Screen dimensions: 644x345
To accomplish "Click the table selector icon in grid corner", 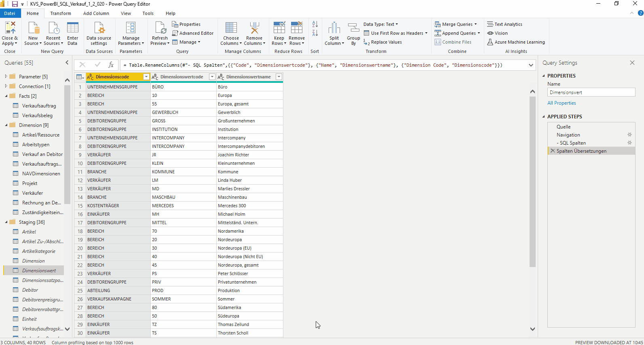I will tap(80, 77).
